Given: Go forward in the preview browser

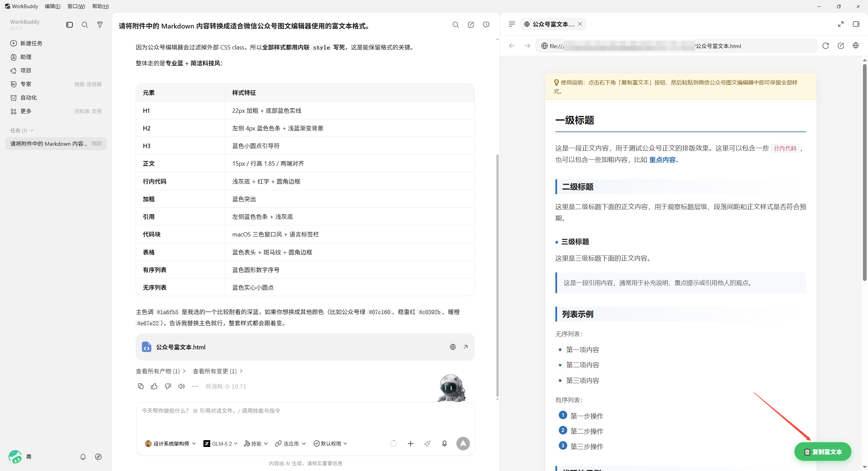Looking at the screenshot, I should point(527,46).
